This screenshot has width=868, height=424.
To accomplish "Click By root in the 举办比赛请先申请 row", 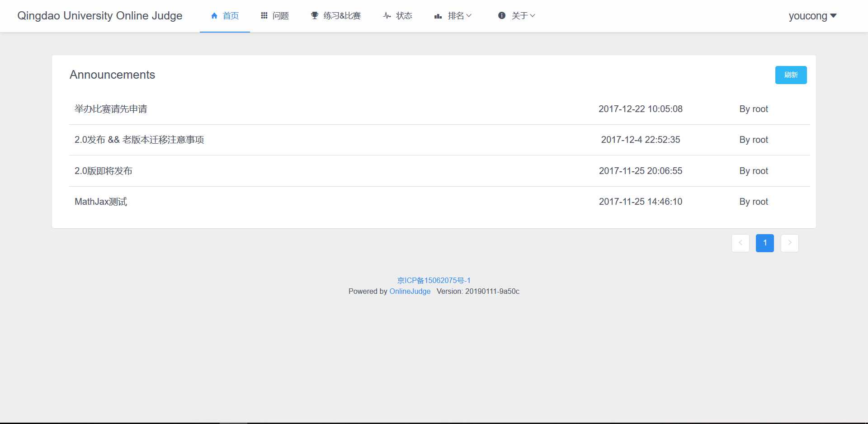I will [x=754, y=109].
